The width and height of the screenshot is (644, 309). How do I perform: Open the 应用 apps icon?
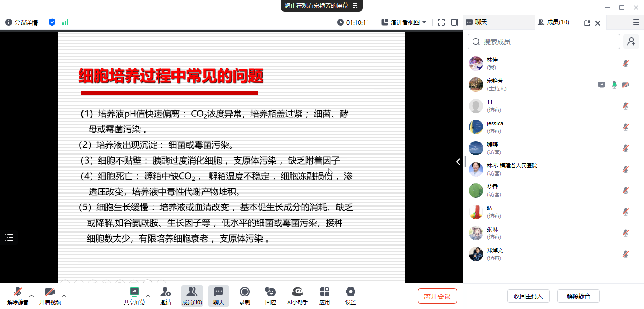click(x=324, y=292)
